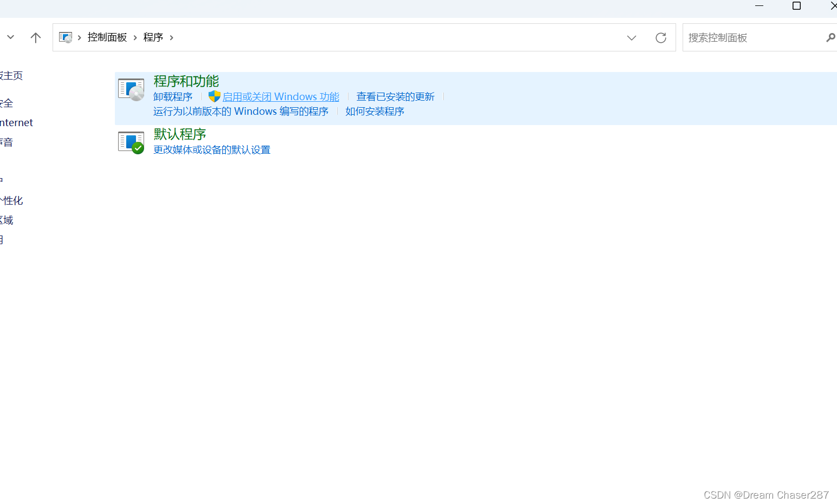The height and width of the screenshot is (504, 837).
Task: Open 运行为以前版本的 Windows 编写的程序 link
Action: pyautogui.click(x=241, y=111)
